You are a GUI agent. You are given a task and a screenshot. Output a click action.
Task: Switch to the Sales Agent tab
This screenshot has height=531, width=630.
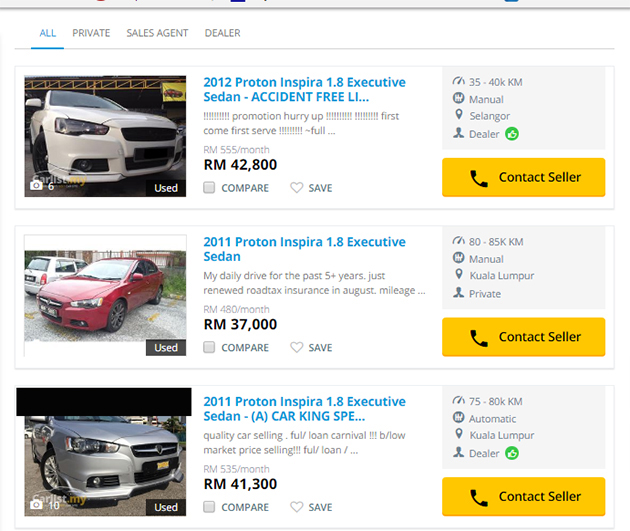click(x=157, y=33)
